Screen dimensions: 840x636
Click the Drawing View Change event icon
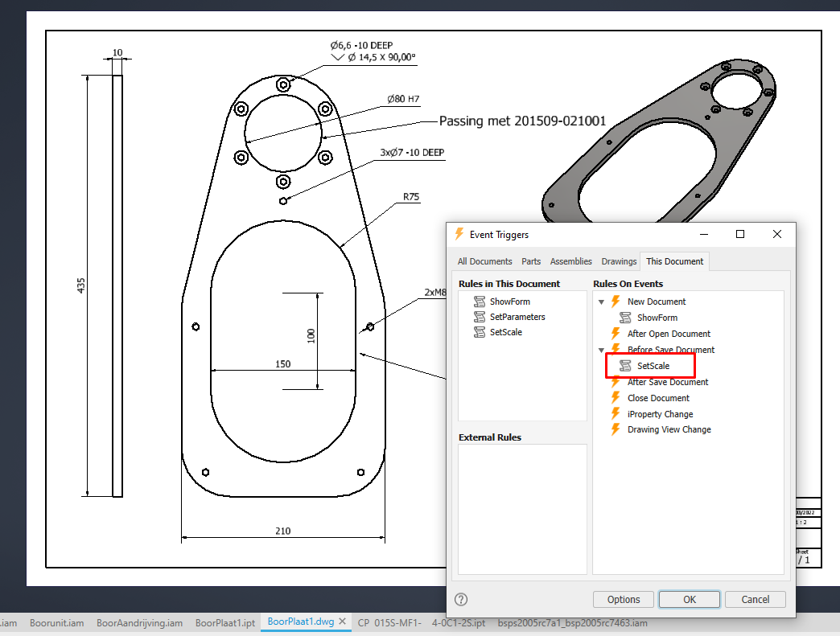tap(616, 429)
